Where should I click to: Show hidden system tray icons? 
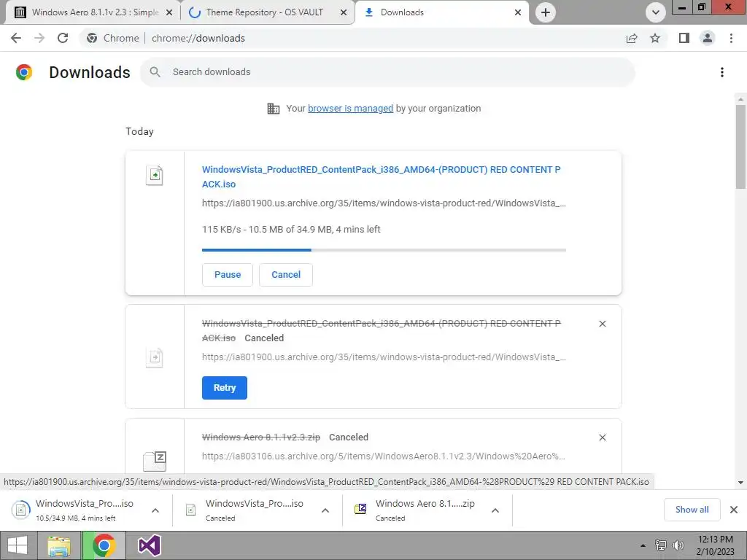[x=643, y=545]
